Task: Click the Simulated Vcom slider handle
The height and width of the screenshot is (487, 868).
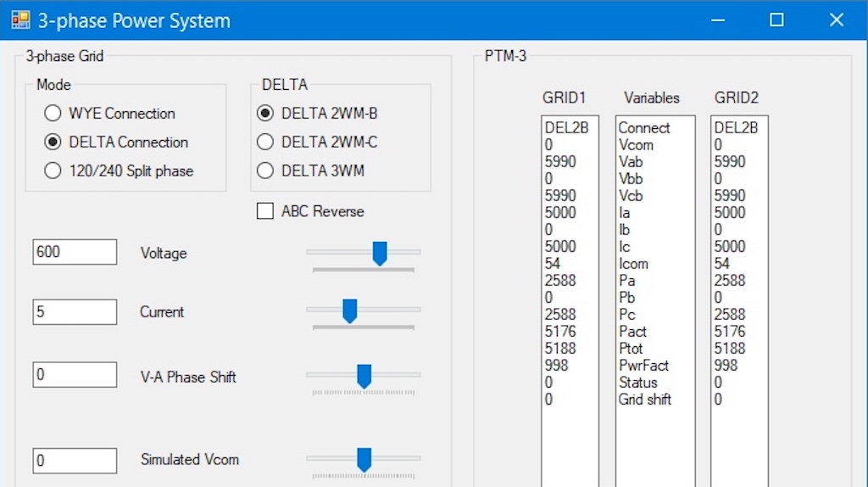Action: pyautogui.click(x=364, y=459)
